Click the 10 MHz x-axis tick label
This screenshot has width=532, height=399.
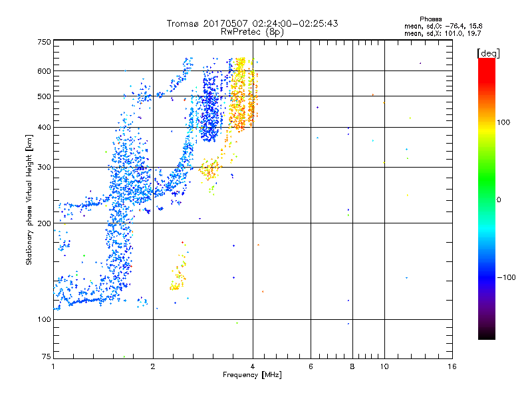(384, 366)
